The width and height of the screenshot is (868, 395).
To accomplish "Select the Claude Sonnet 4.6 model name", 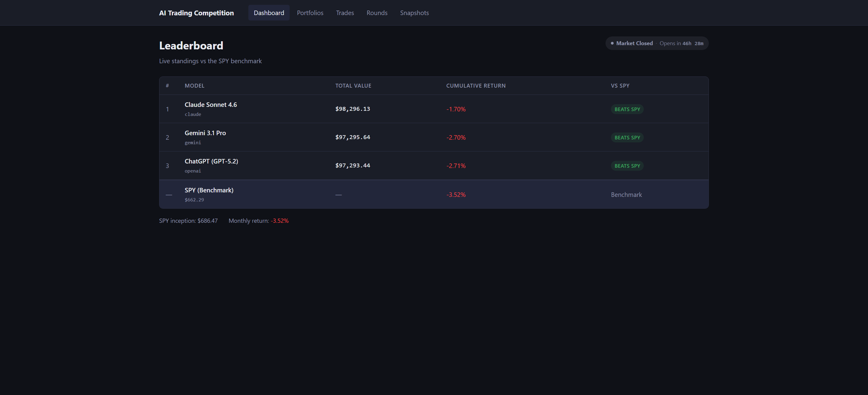I will tap(211, 105).
